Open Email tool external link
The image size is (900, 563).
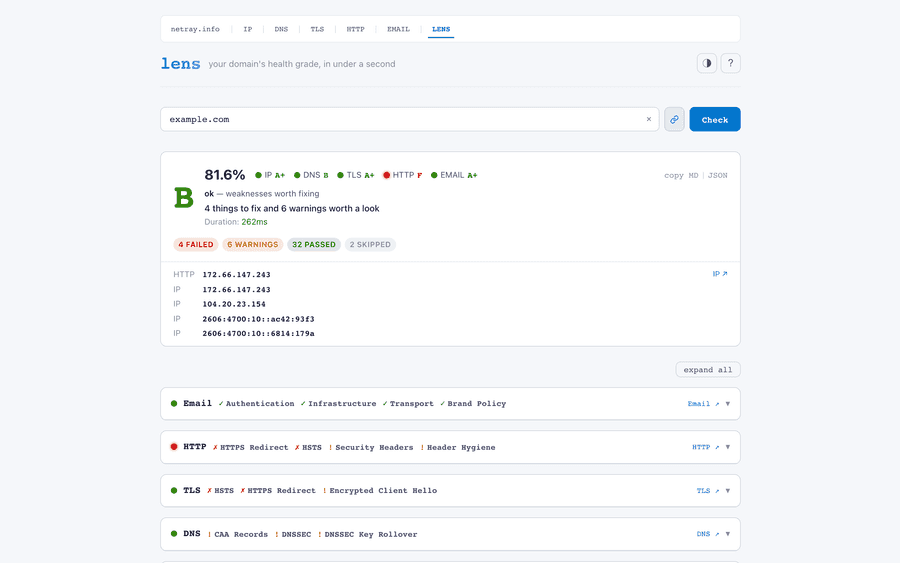(x=702, y=404)
